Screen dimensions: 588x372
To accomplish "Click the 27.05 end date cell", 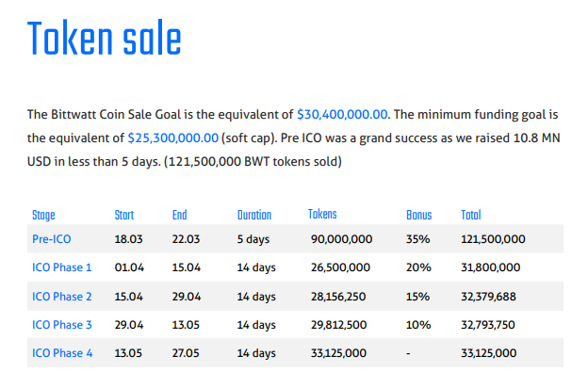I will 186,353.
